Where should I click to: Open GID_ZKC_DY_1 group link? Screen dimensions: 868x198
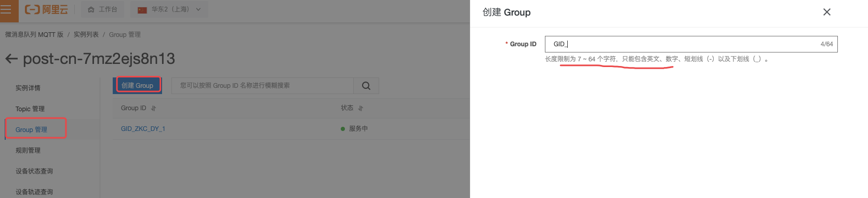[x=143, y=128]
